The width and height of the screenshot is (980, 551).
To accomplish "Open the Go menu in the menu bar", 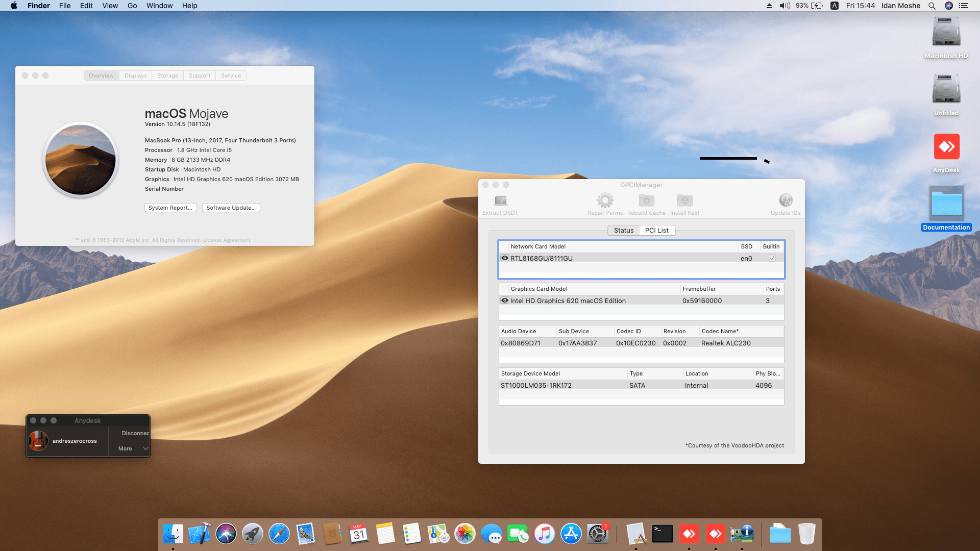I will coord(132,6).
